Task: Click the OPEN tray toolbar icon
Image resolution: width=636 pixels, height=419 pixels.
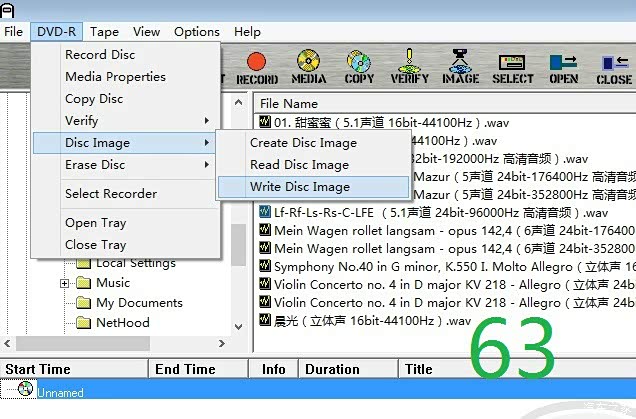Action: (x=564, y=66)
